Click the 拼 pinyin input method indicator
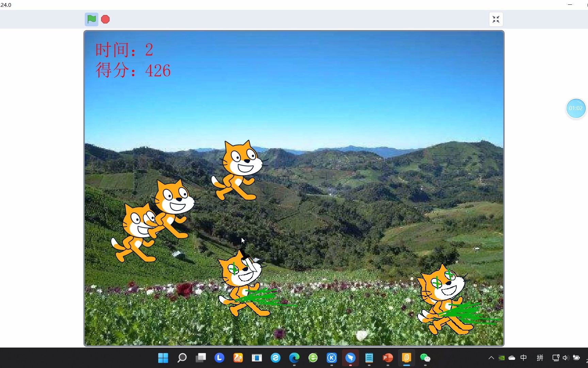Screen dimensions: 588x368 (x=540, y=358)
